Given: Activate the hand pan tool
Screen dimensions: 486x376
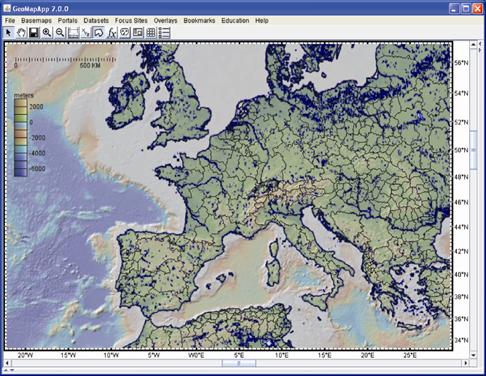Looking at the screenshot, I should tap(21, 33).
